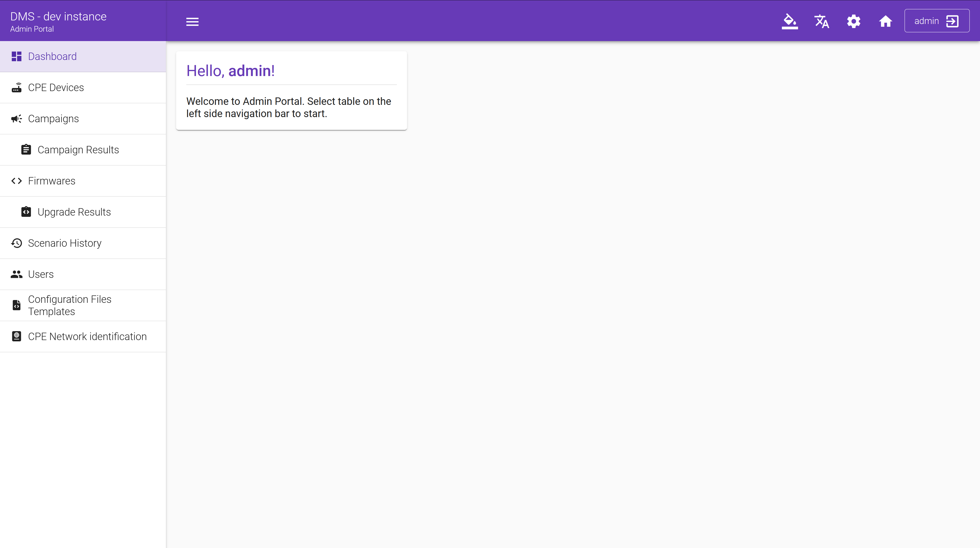
Task: Select the Firmwares navigation entry
Action: pyautogui.click(x=52, y=181)
